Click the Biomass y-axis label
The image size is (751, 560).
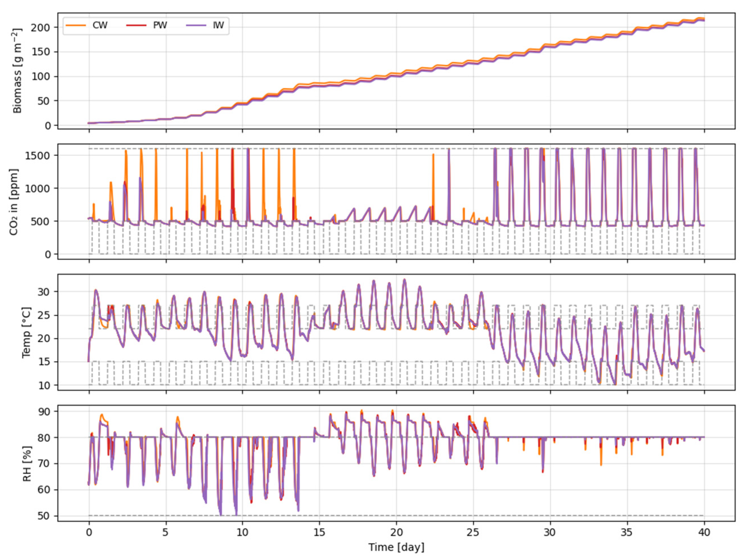18,70
